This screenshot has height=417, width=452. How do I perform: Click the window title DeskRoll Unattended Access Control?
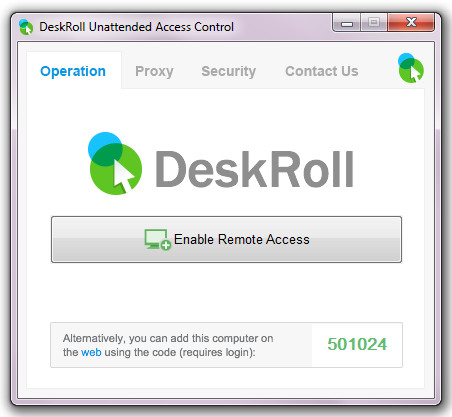[136, 27]
